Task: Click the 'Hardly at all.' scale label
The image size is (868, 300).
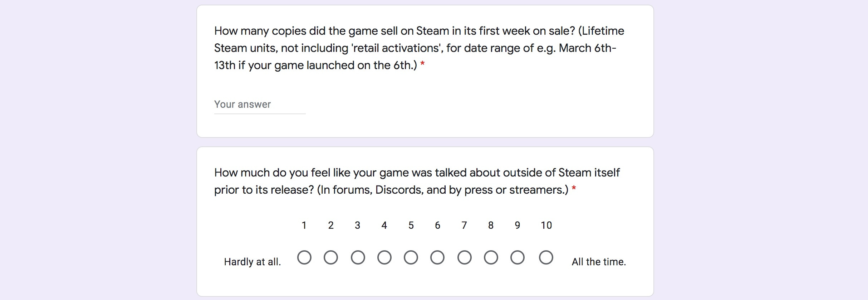Action: [253, 261]
